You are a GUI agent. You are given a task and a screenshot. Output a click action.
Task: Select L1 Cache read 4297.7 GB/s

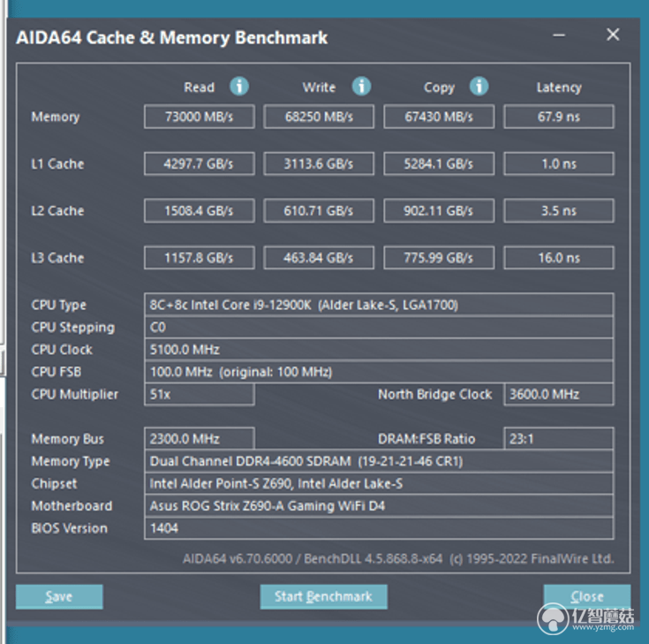(x=199, y=164)
